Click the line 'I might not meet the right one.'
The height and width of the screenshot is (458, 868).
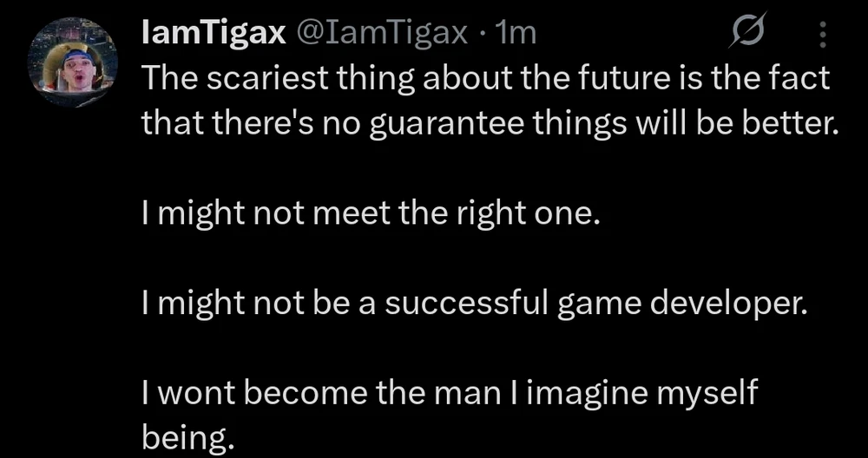pyautogui.click(x=371, y=213)
